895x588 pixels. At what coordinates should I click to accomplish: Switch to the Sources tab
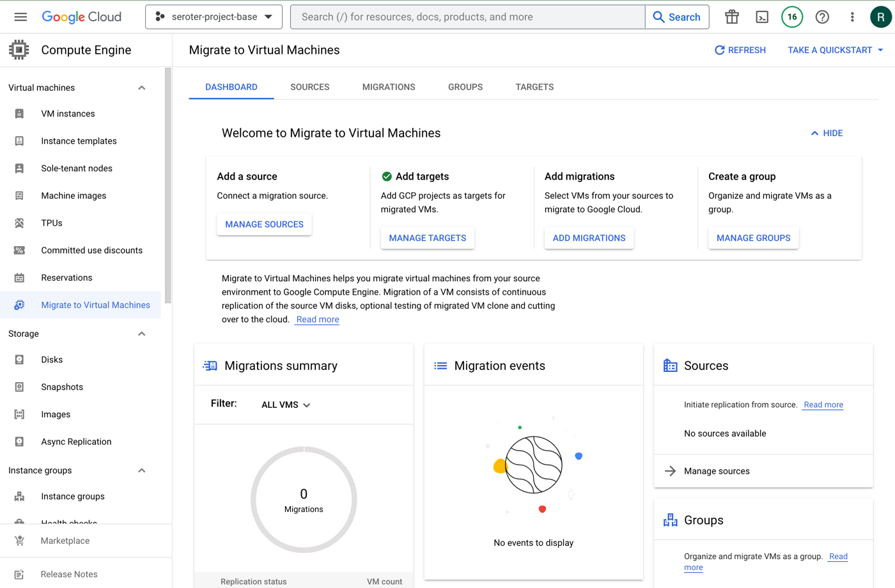point(309,87)
